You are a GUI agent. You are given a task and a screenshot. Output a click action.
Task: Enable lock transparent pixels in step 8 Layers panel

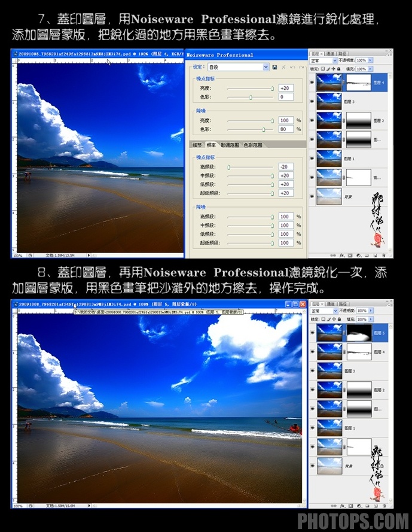click(323, 320)
